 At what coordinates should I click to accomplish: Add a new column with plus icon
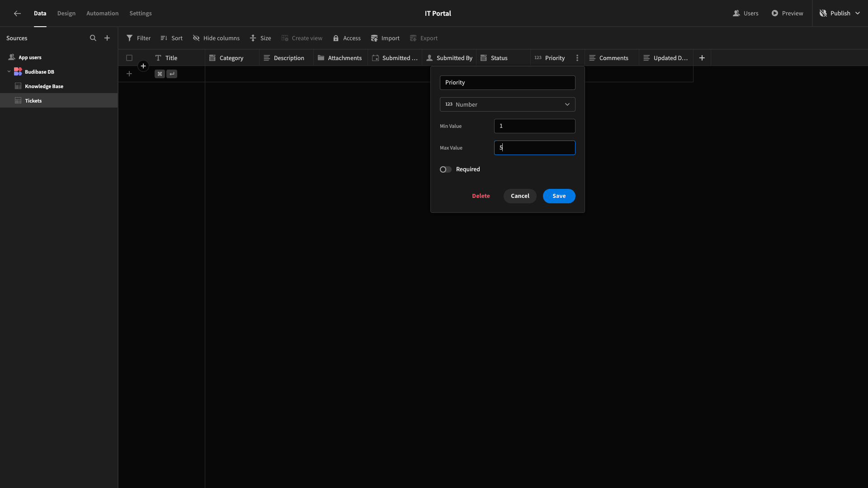point(702,58)
